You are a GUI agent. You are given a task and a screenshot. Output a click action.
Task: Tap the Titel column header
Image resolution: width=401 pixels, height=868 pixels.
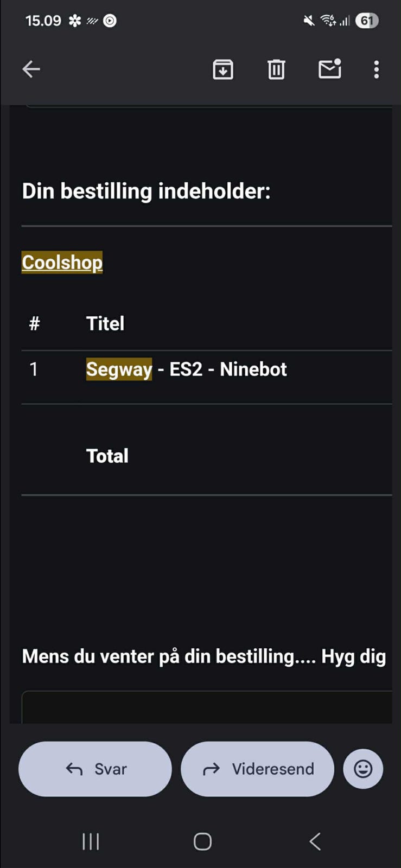(105, 324)
